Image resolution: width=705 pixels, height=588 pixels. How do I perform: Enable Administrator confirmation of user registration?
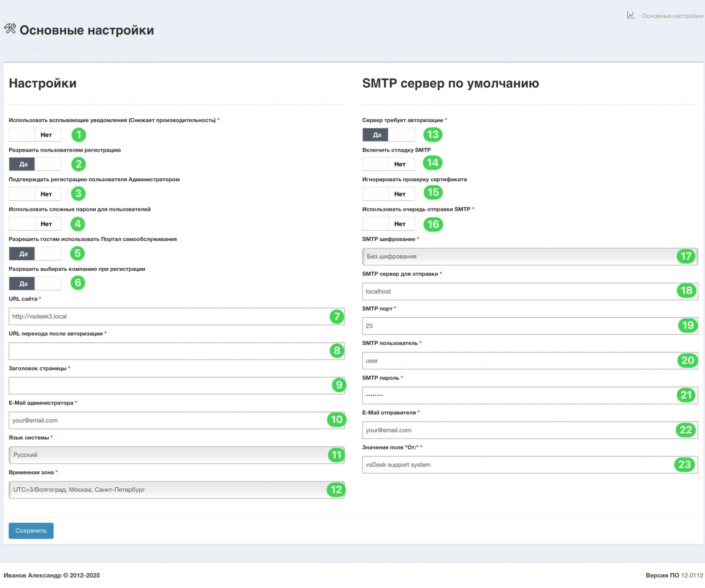pyautogui.click(x=35, y=194)
